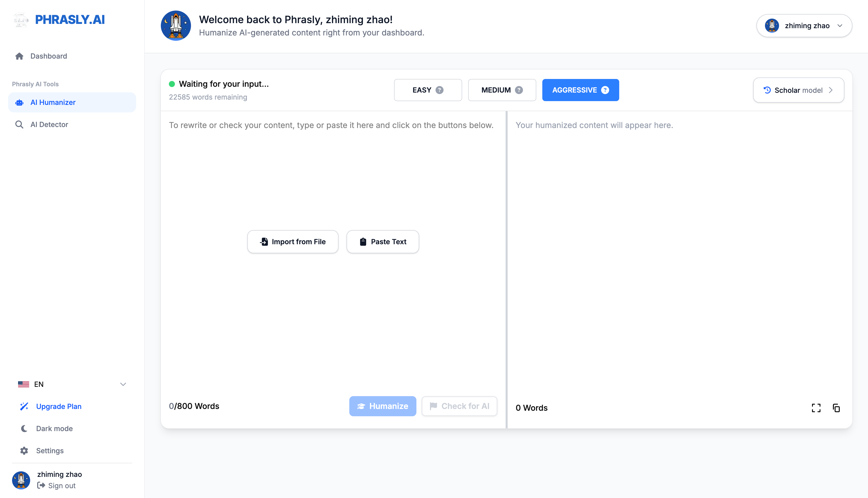Open the Scholar model selector
Viewport: 868px width, 498px height.
[799, 90]
